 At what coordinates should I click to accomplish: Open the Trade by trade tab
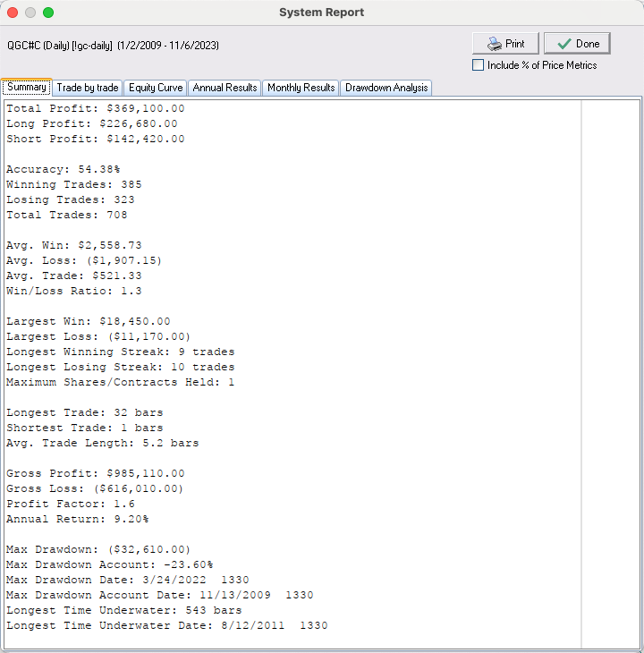pyautogui.click(x=88, y=88)
